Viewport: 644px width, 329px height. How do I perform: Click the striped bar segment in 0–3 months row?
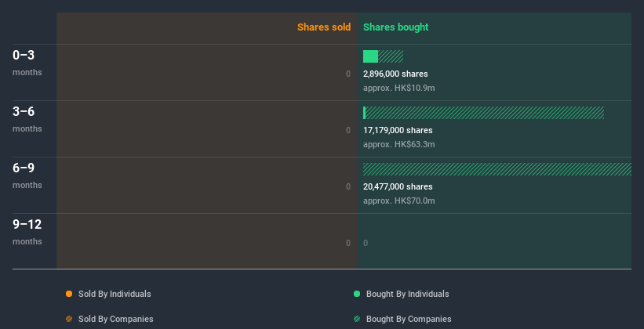coord(391,56)
